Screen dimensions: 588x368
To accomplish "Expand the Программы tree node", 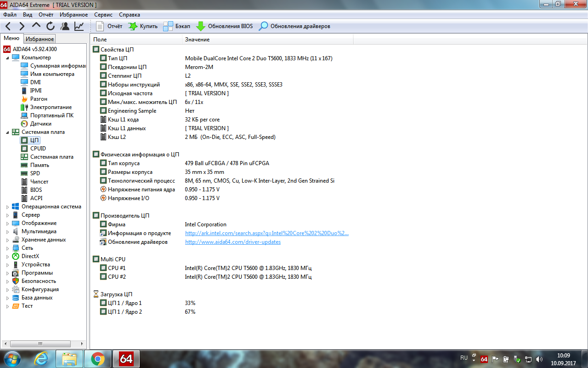I will click(x=7, y=273).
